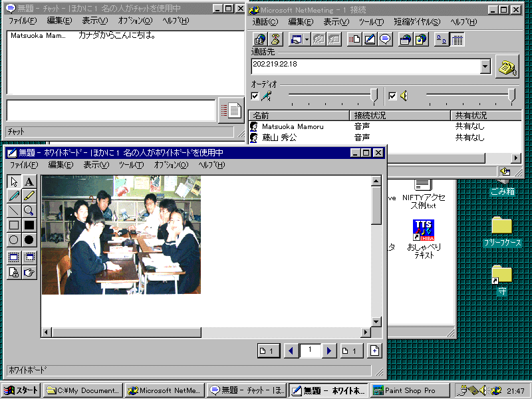Click the hang up phone icon in NetMeeting
532x399 pixels.
(275, 39)
